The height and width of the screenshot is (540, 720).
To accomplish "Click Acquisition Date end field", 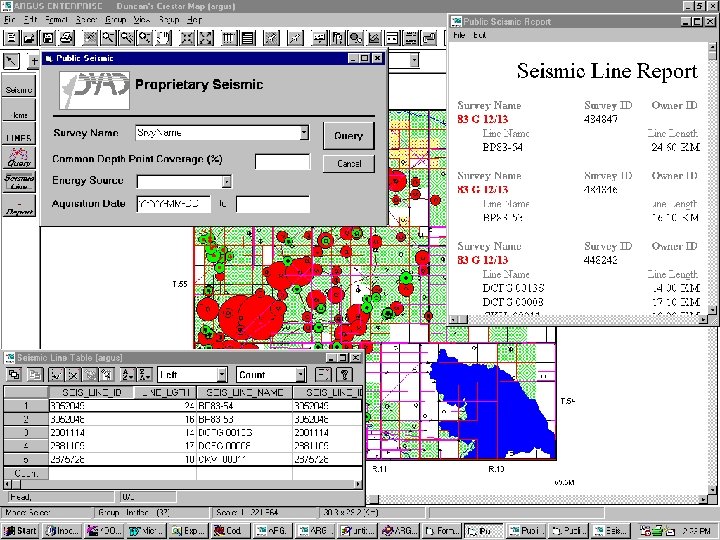I will pyautogui.click(x=273, y=204).
